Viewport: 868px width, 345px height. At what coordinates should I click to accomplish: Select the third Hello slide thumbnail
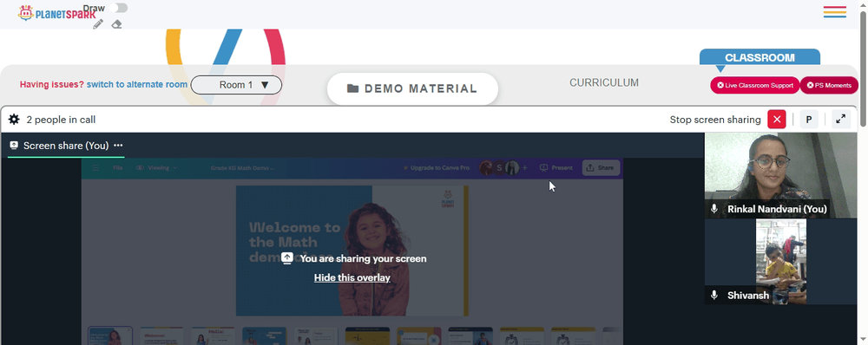214,335
